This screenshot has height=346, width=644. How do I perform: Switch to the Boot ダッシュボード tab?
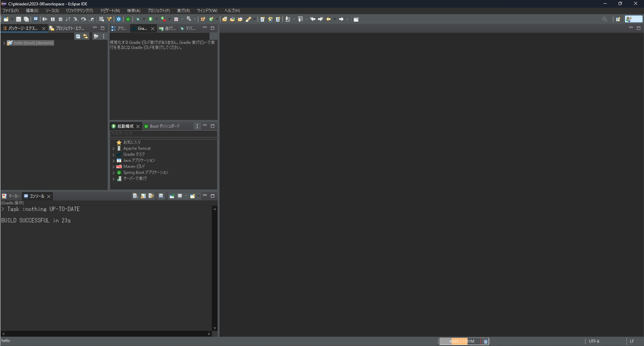pyautogui.click(x=165, y=126)
